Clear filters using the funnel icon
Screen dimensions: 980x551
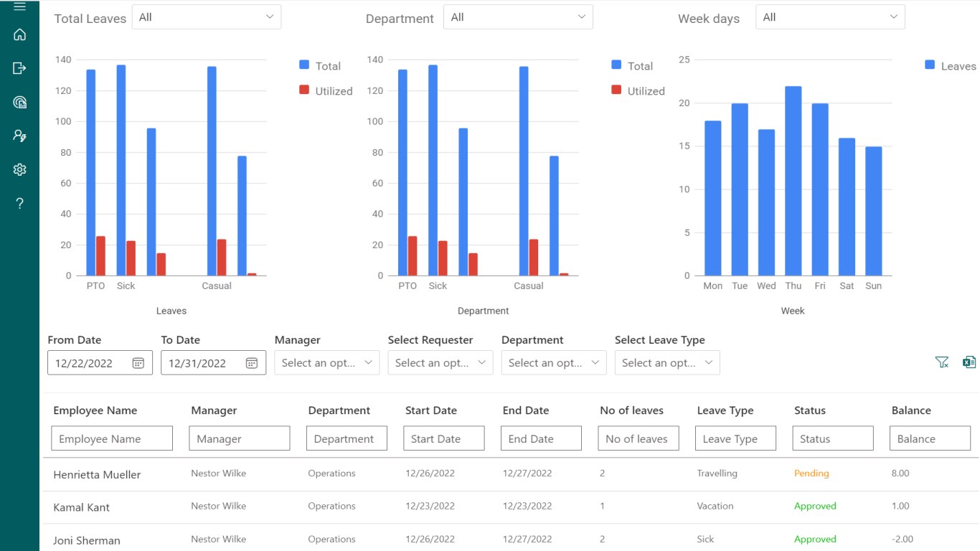tap(942, 362)
